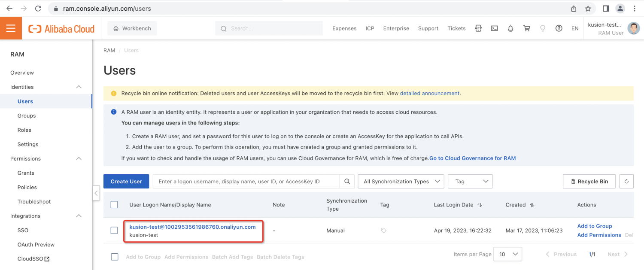Image resolution: width=644 pixels, height=270 pixels.
Task: Open the Cloud Shell terminal icon
Action: [x=494, y=28]
